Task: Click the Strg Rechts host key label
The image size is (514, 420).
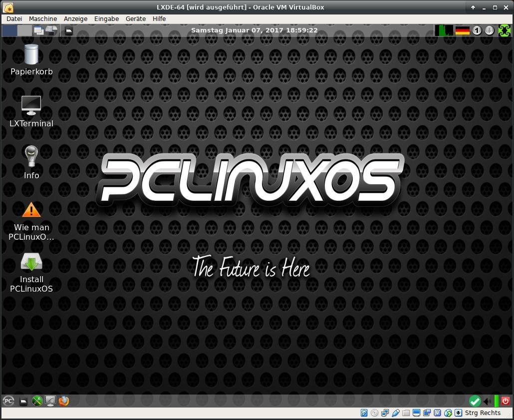Action: 483,413
